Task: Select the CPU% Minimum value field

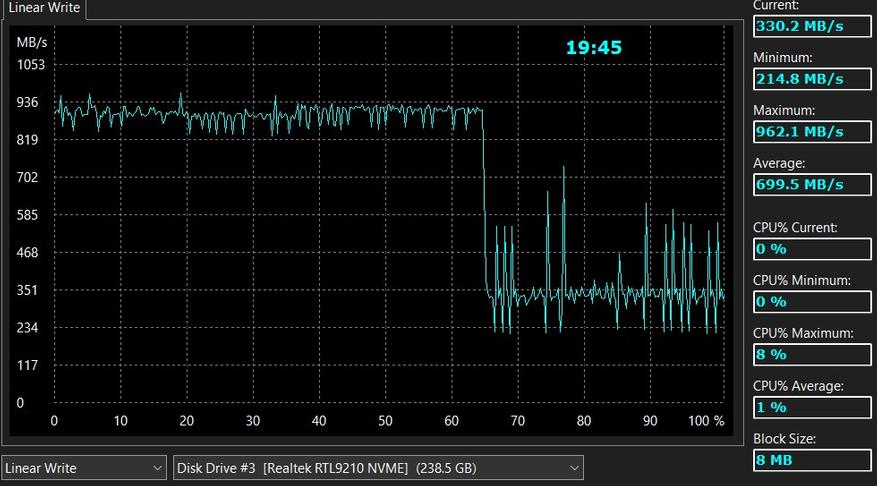Action: tap(812, 302)
